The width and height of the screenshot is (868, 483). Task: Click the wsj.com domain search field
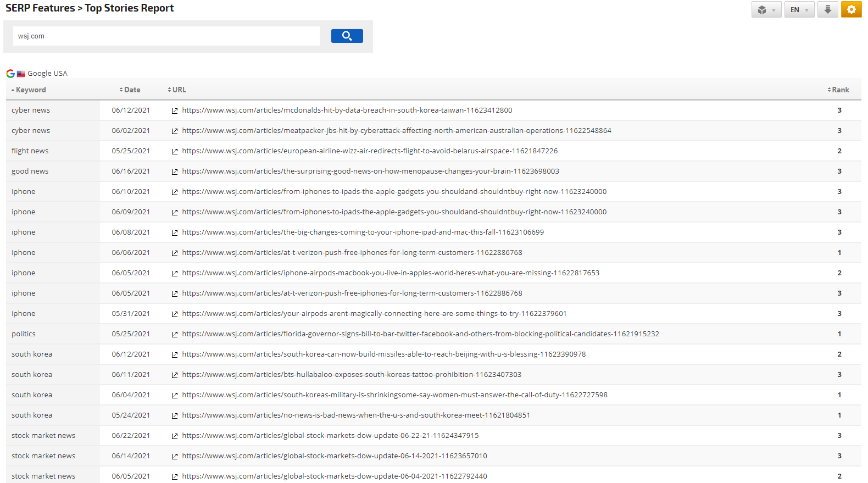click(x=166, y=36)
